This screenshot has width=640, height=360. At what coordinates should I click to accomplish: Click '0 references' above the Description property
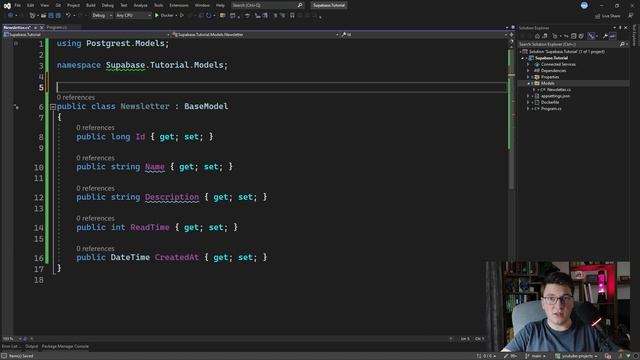[x=95, y=188]
